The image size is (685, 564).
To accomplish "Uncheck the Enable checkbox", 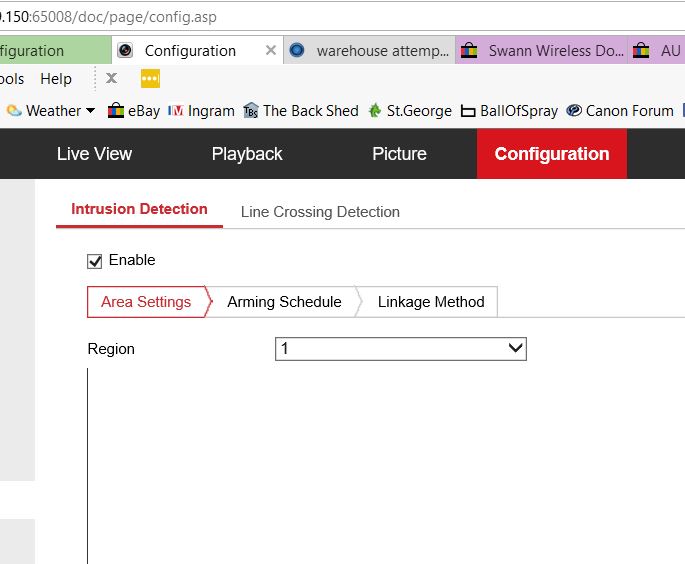I will coord(95,261).
